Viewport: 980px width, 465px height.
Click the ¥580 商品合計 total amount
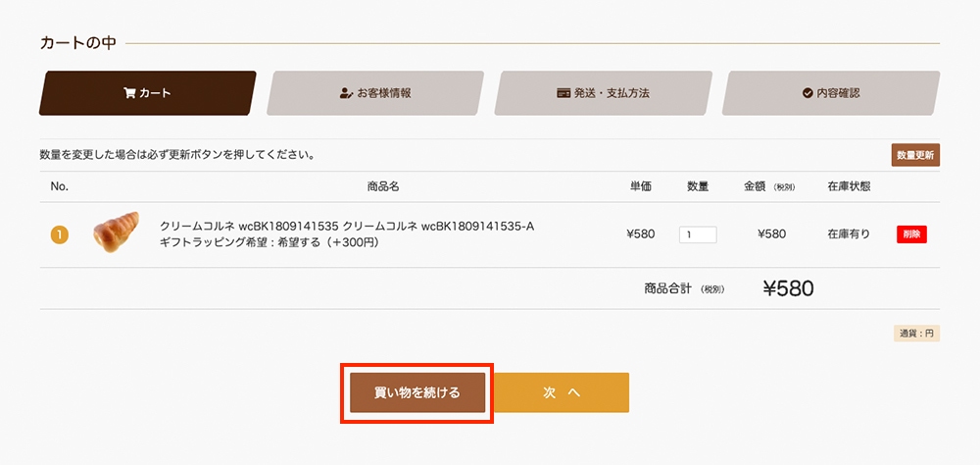788,288
